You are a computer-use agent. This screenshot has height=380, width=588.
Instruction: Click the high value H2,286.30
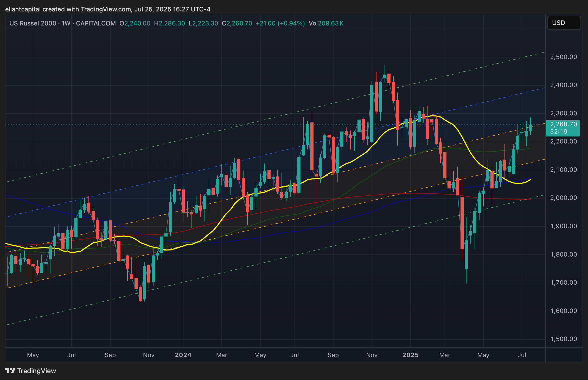pyautogui.click(x=169, y=23)
